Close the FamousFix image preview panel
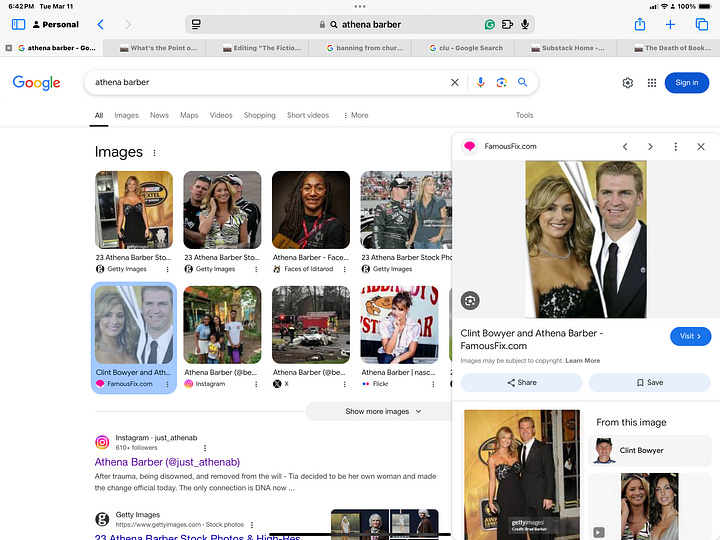 [701, 146]
